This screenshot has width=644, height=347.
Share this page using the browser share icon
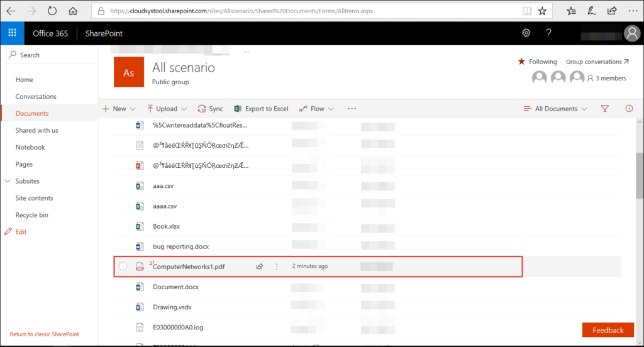612,11
